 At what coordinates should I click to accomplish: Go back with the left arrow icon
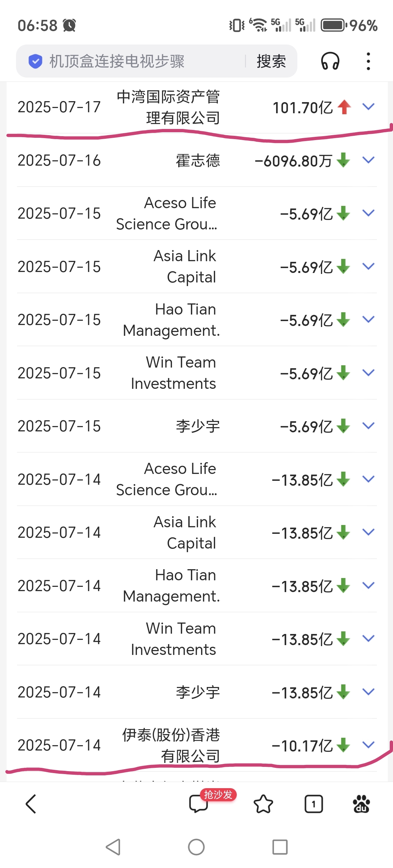coord(31,804)
